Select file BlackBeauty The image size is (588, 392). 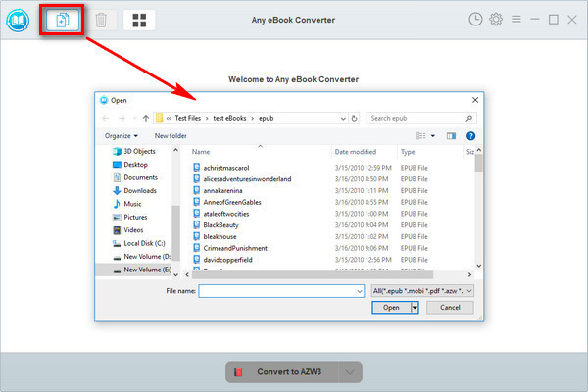220,225
